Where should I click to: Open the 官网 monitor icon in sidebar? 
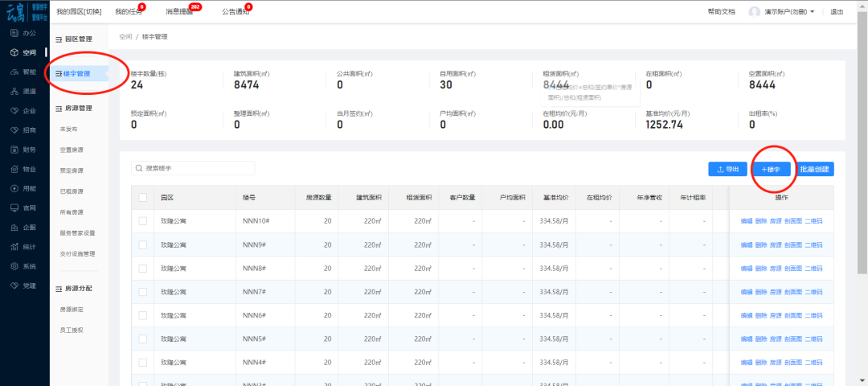point(14,208)
